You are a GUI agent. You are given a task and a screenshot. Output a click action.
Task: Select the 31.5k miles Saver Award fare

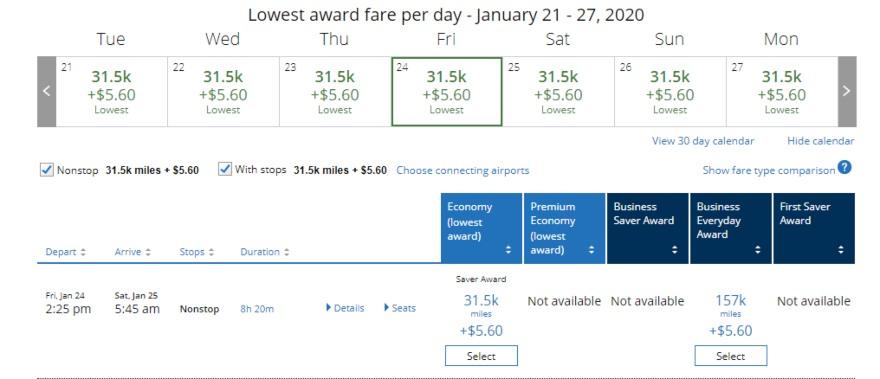tap(481, 356)
